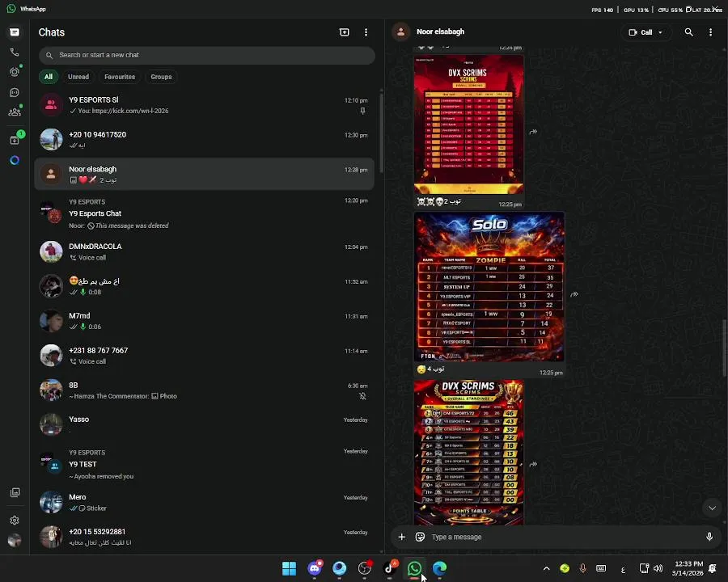Open the +20 15 53292881 chat
This screenshot has width=728, height=582.
pyautogui.click(x=205, y=537)
